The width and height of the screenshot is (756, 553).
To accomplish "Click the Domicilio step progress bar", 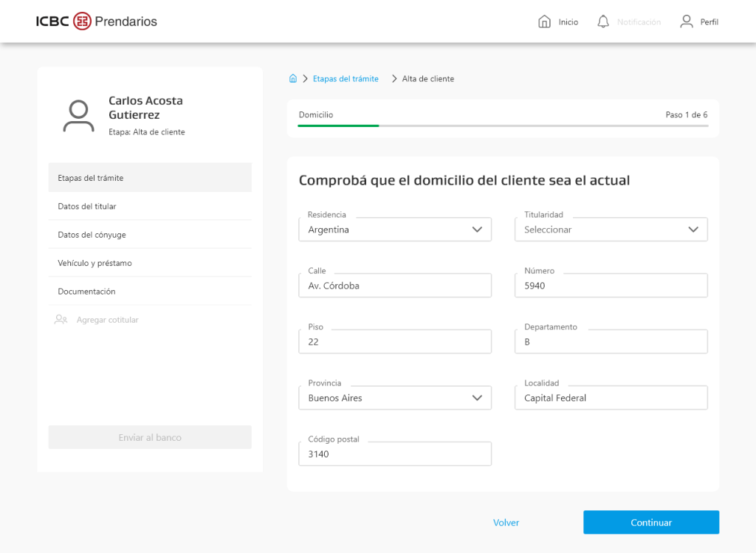I will click(503, 126).
